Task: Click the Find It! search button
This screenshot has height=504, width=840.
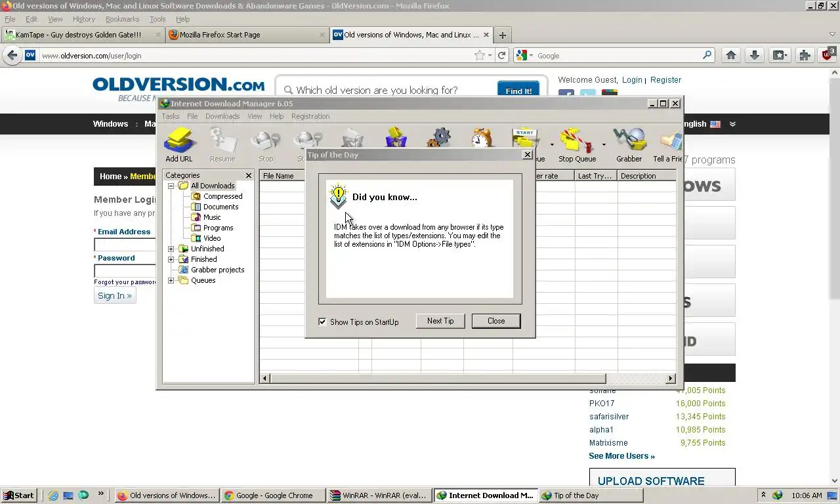Action: [x=518, y=91]
